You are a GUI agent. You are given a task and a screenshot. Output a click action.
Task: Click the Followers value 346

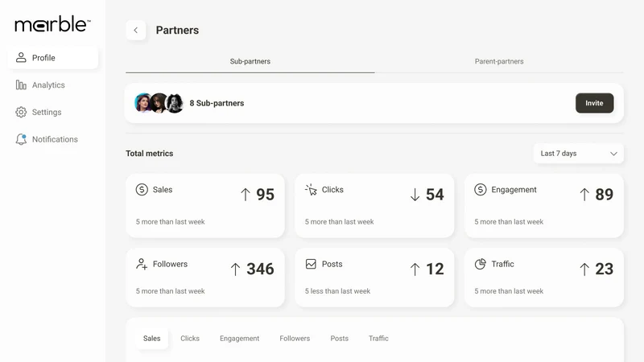click(260, 269)
